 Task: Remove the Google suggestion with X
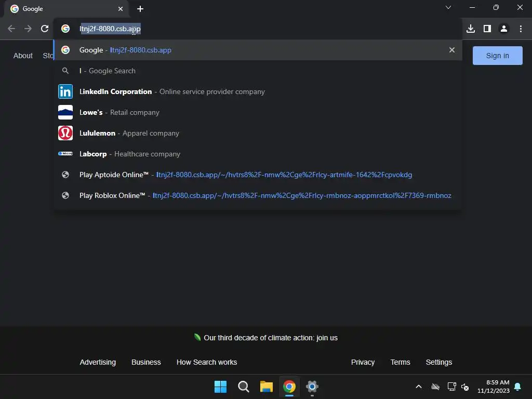tap(452, 50)
